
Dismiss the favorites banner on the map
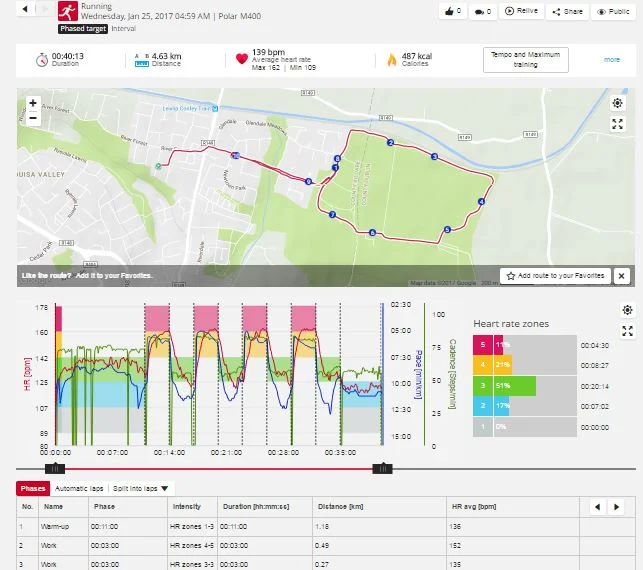[x=621, y=275]
